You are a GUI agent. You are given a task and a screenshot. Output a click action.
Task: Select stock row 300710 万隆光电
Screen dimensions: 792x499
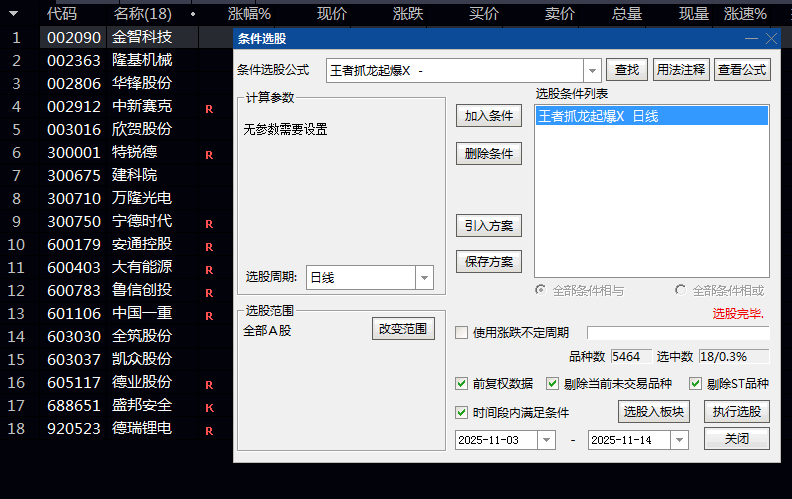pos(116,198)
